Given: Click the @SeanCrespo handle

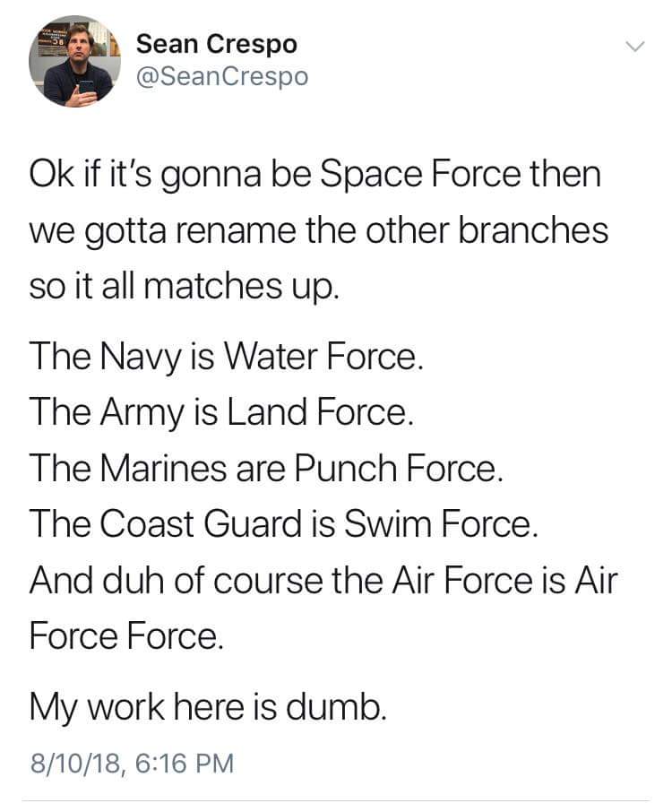Looking at the screenshot, I should coord(221,77).
